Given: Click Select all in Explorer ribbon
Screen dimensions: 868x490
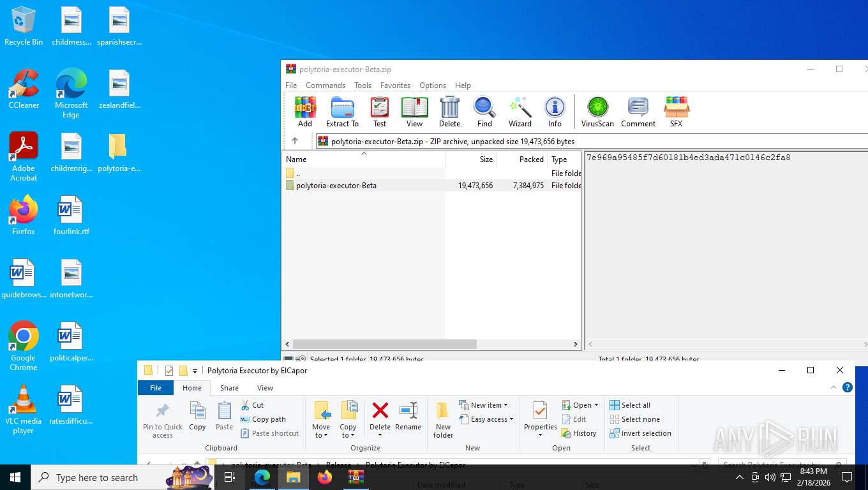Looking at the screenshot, I should pos(630,405).
